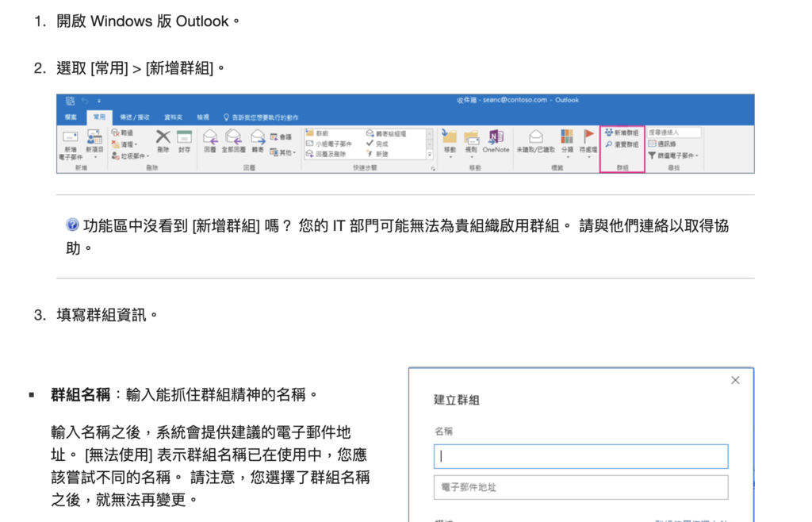Open the 垃圾郵件 (Junk) dropdown
The width and height of the screenshot is (812, 522).
131,155
